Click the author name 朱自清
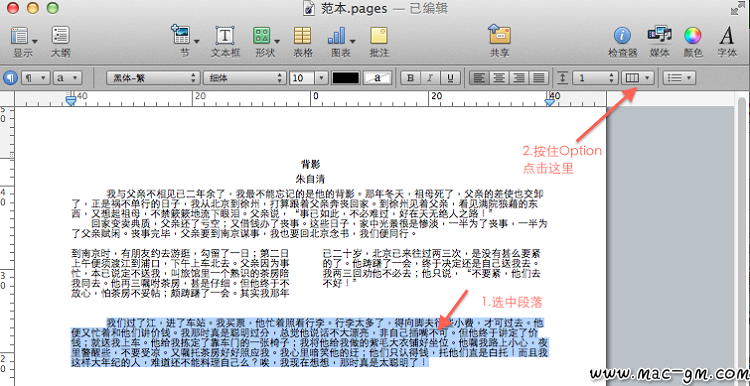 coord(310,179)
